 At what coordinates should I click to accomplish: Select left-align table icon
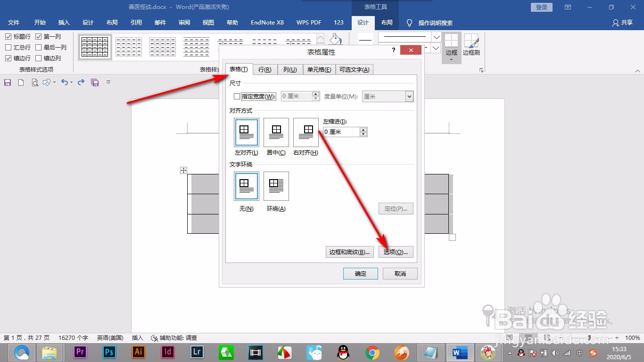click(x=246, y=132)
